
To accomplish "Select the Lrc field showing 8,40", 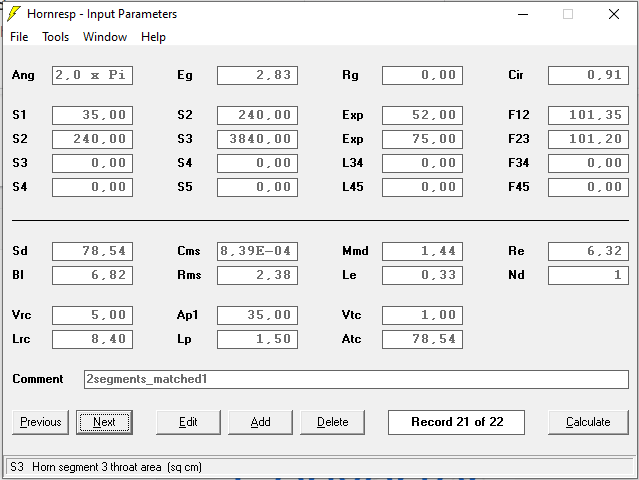I will [x=92, y=339].
